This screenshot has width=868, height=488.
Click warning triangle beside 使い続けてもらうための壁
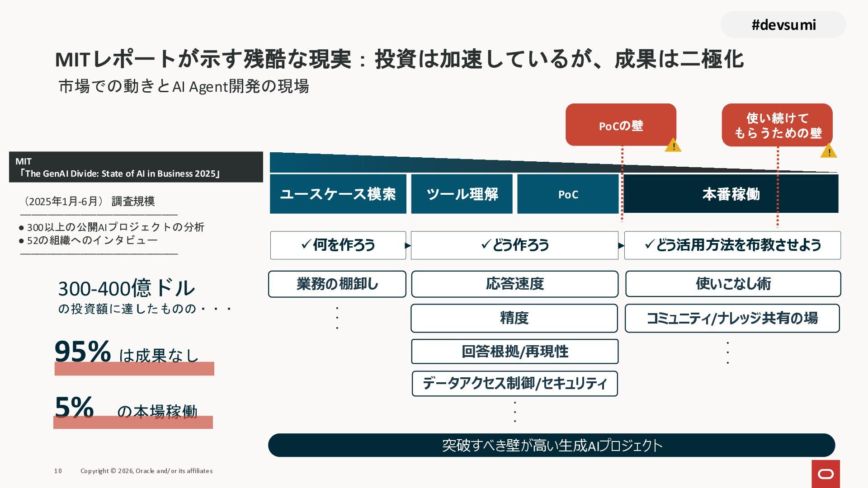click(x=829, y=151)
